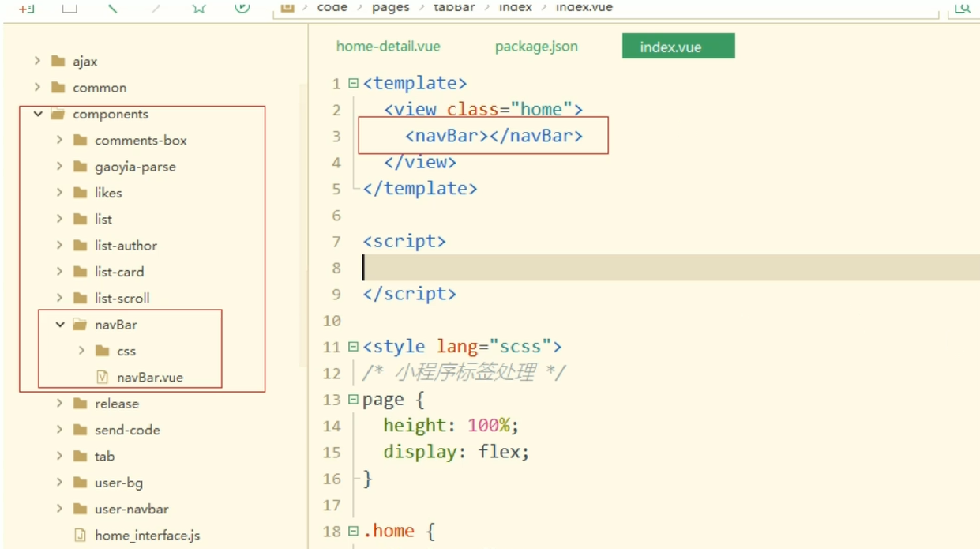Select the list-author folder label
Viewport: 980px width, 549px height.
(x=126, y=246)
